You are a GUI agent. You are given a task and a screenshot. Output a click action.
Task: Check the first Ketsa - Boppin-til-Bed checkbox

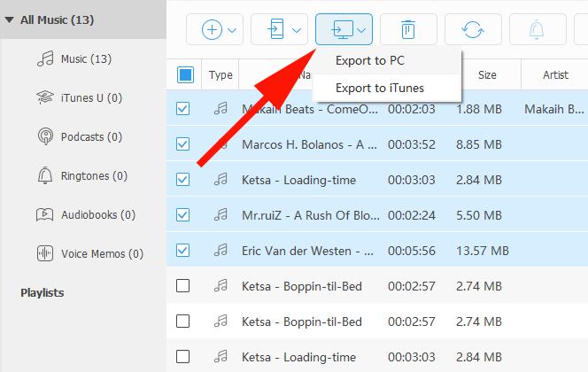tap(183, 286)
